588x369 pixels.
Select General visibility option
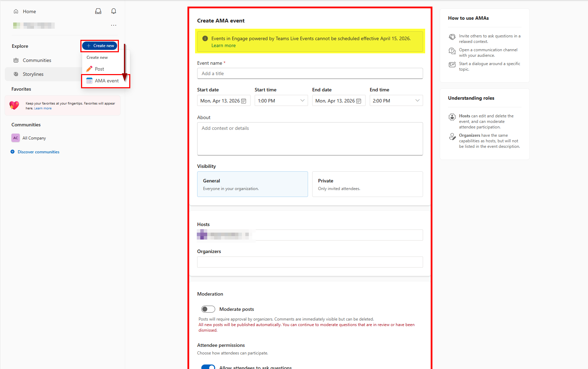[252, 184]
